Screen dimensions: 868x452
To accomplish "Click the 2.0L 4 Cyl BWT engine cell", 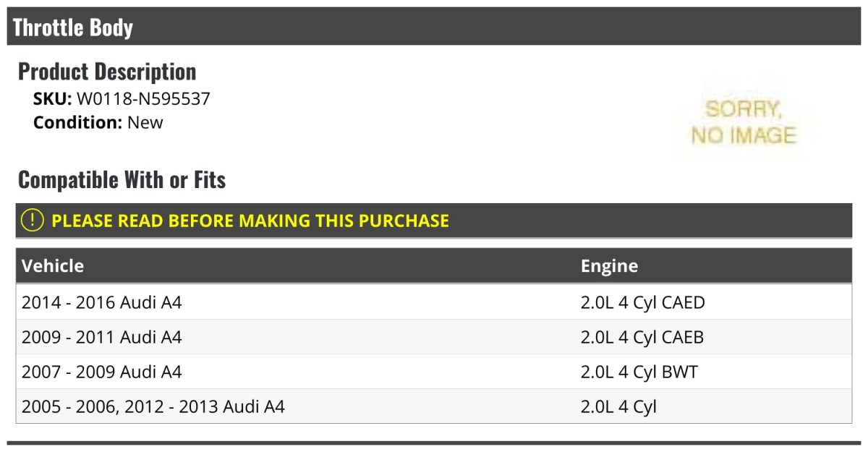I will 639,372.
